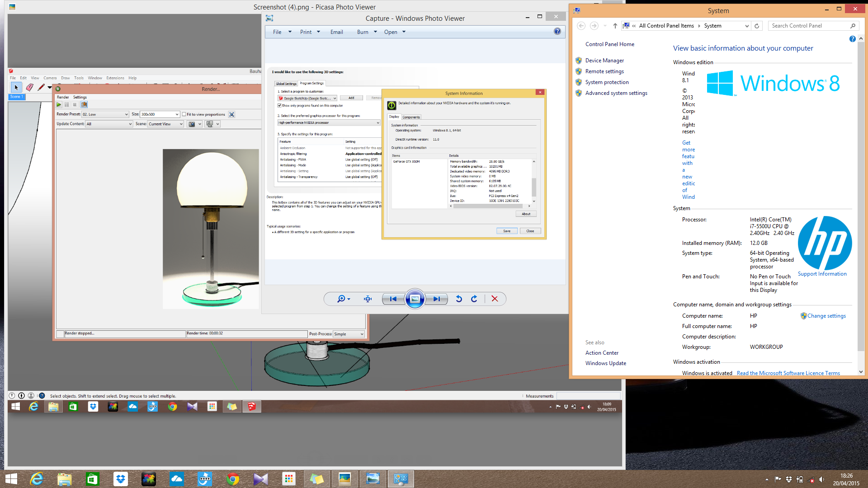The width and height of the screenshot is (868, 488).
Task: Click the System window vertical scrollbar thumb
Action: click(861, 197)
